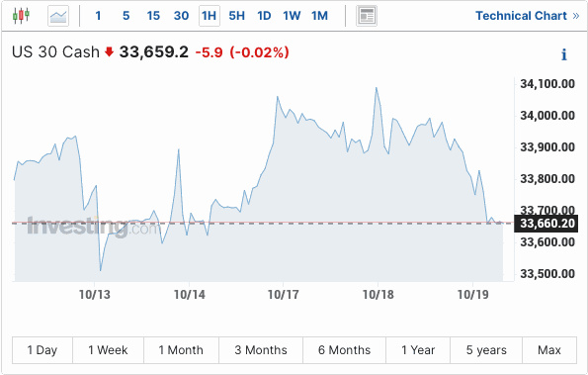The image size is (588, 375).
Task: Click the 10/18 date axis label
Action: tap(378, 295)
